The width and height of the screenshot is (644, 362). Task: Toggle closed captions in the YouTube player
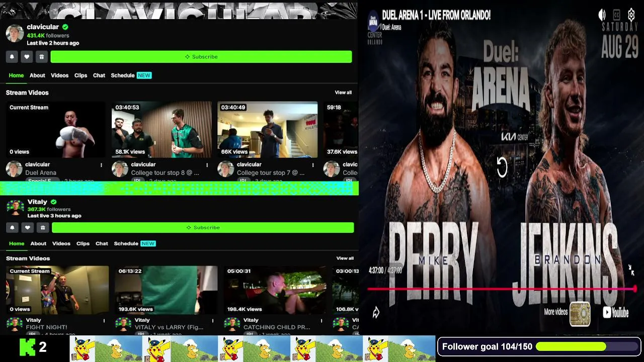coord(616,15)
